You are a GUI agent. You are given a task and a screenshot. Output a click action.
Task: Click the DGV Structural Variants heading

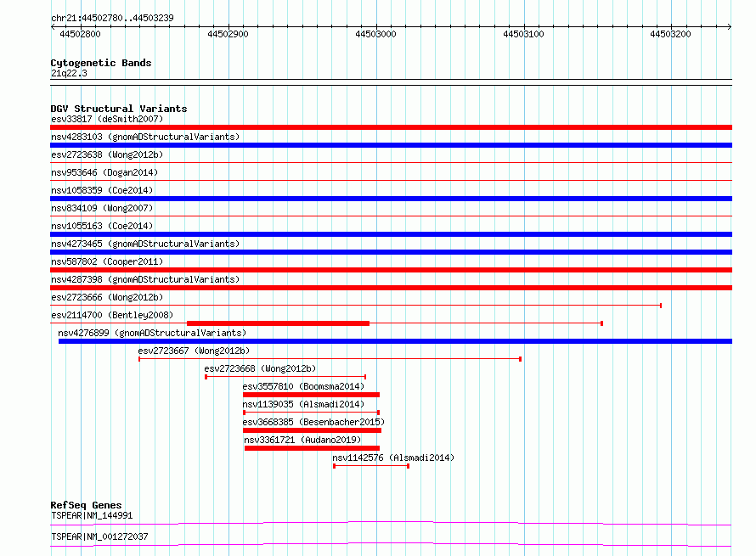pyautogui.click(x=119, y=109)
